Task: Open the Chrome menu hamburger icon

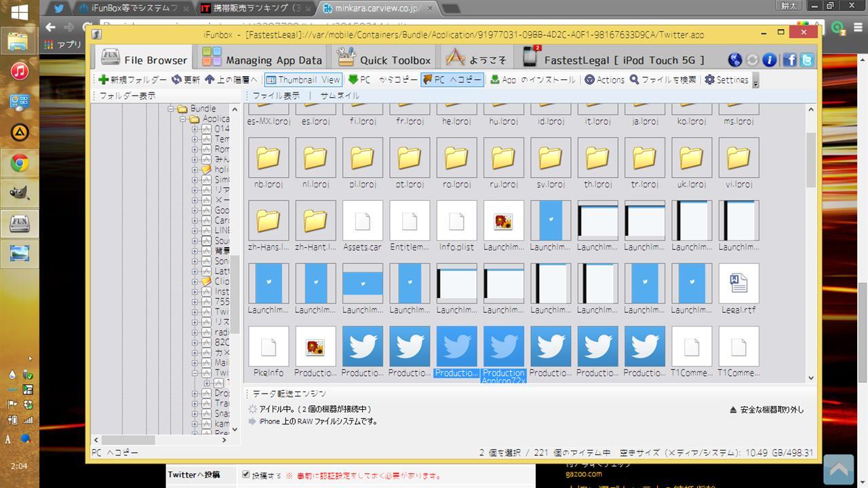Action: pyautogui.click(x=858, y=28)
